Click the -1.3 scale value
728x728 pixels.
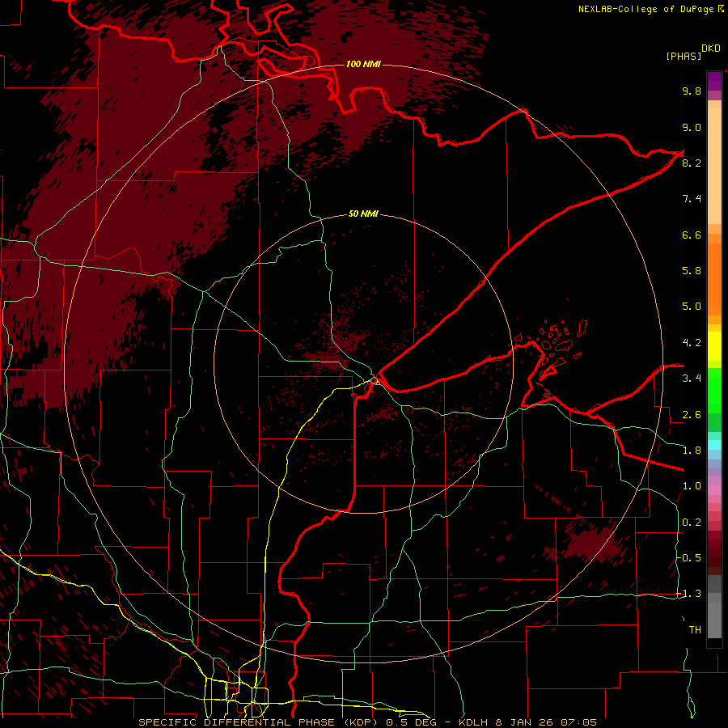pos(689,594)
